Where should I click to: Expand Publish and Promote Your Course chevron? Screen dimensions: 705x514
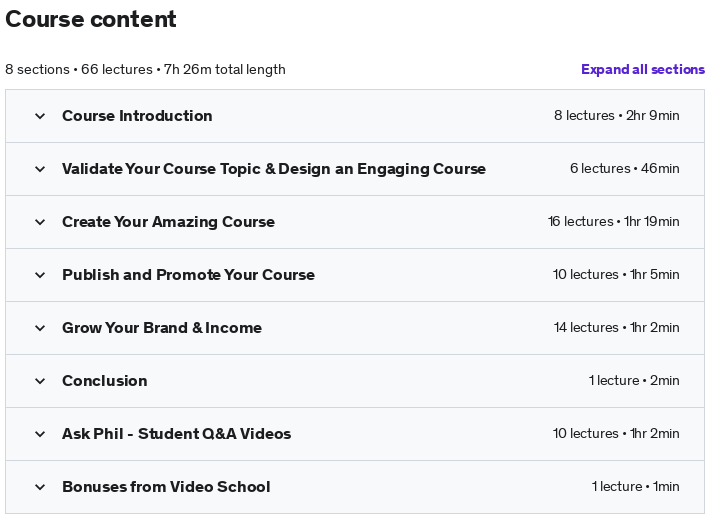pyautogui.click(x=40, y=275)
